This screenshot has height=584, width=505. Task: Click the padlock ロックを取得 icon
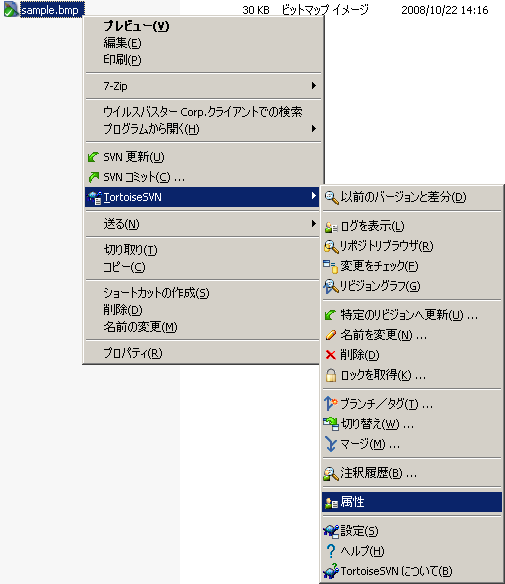(331, 375)
